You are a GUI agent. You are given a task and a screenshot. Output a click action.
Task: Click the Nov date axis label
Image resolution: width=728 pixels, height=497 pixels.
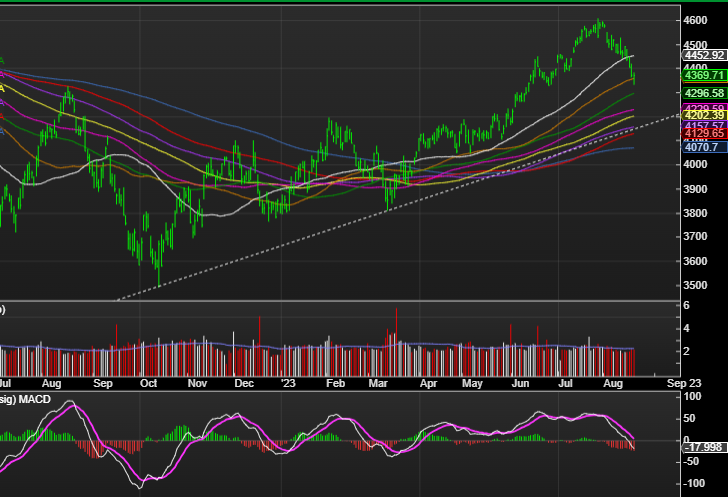pos(197,383)
